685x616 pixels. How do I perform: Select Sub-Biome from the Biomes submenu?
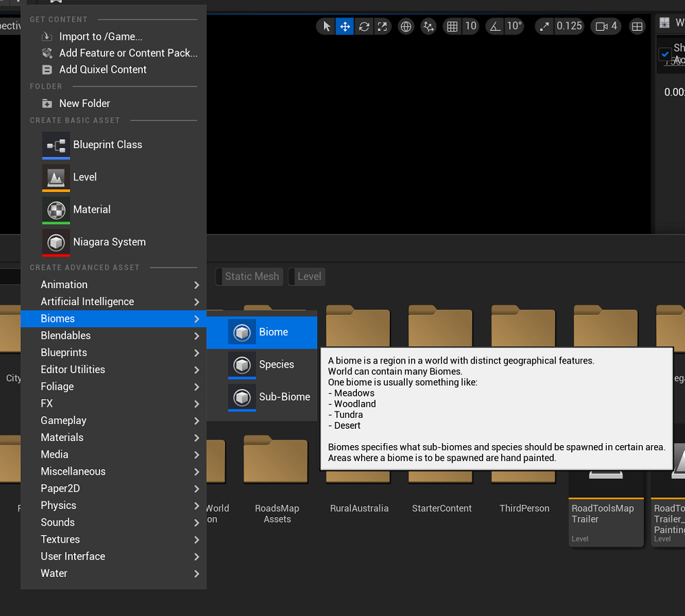[284, 397]
